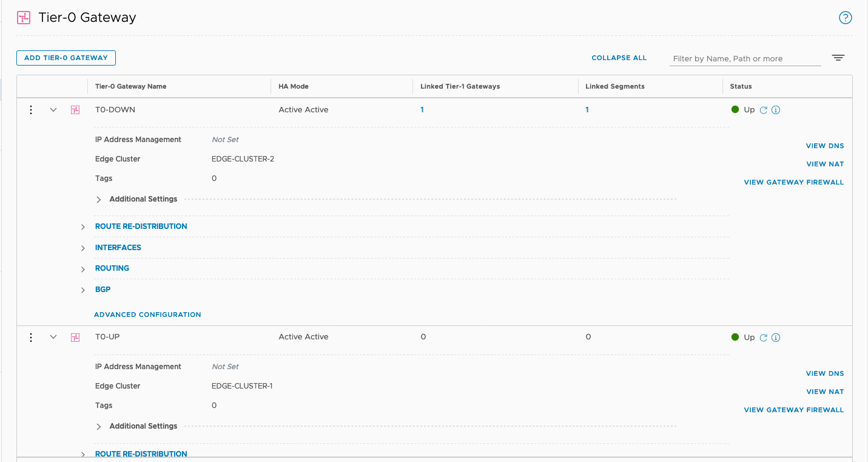Collapse the T0-DOWN gateway row

(53, 110)
